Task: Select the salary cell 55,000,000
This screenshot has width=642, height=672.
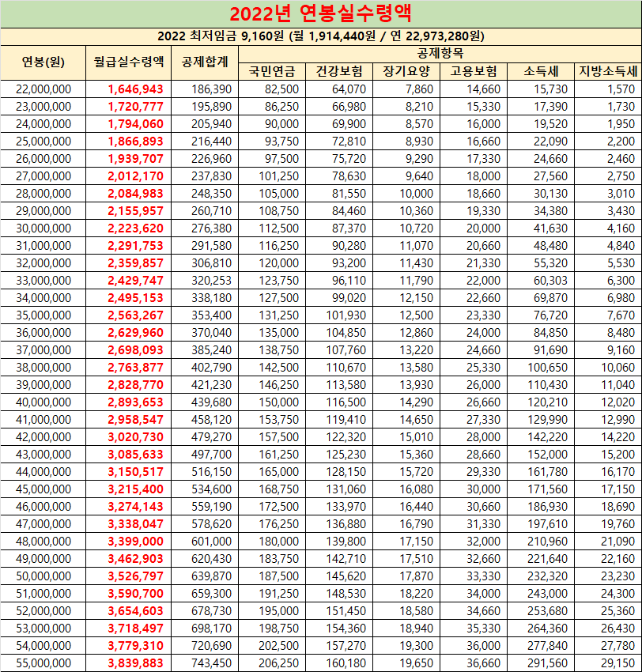Action: click(43, 663)
